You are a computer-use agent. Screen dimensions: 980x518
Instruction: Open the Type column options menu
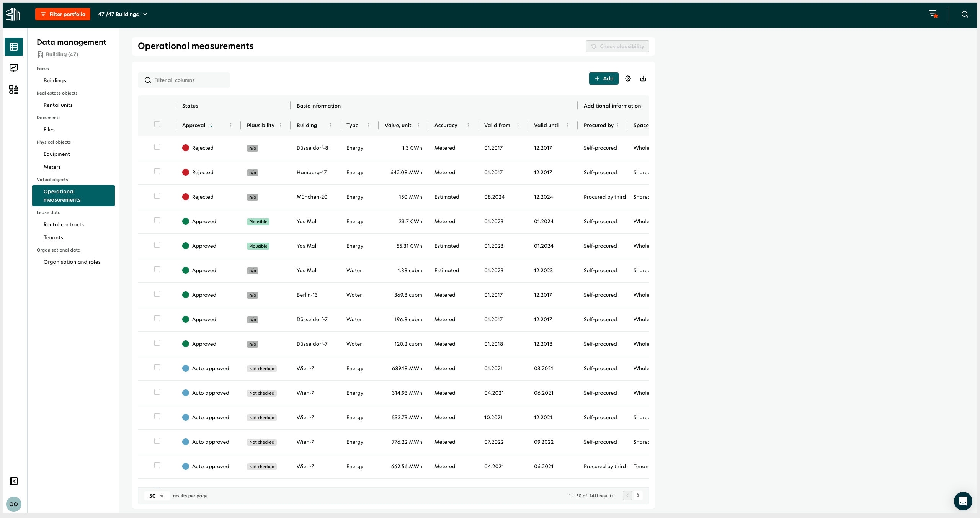coord(369,125)
